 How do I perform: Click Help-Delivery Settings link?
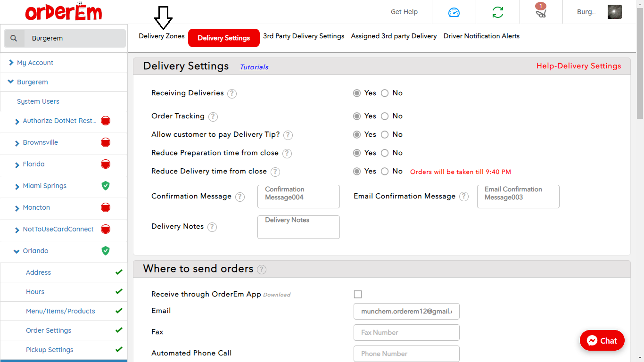(578, 66)
